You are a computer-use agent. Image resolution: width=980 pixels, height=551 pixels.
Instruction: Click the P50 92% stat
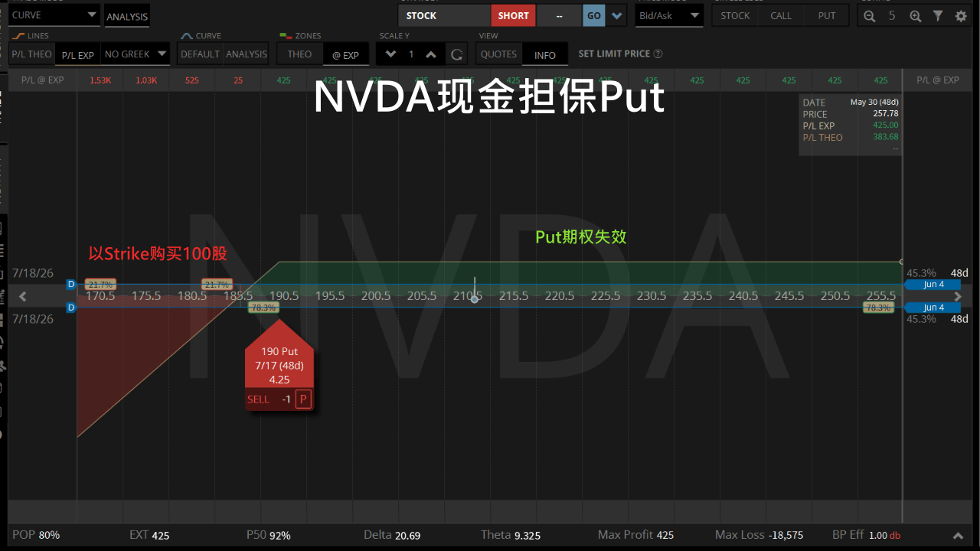click(269, 535)
